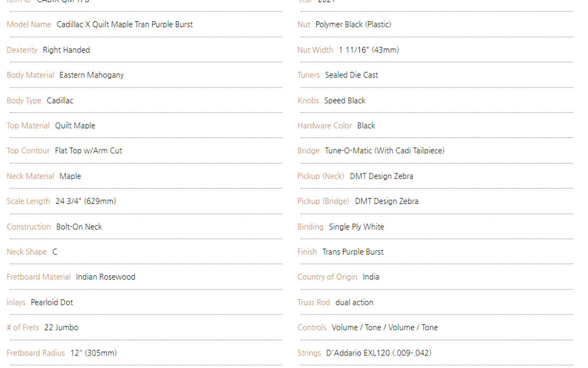Select the Finish value Trans Purple Burst

(x=353, y=252)
